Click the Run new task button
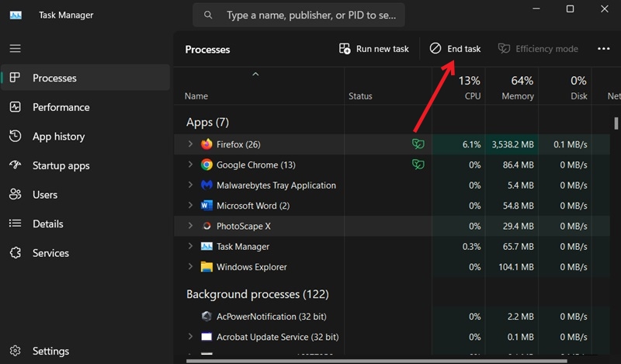This screenshot has height=364, width=621. tap(374, 49)
